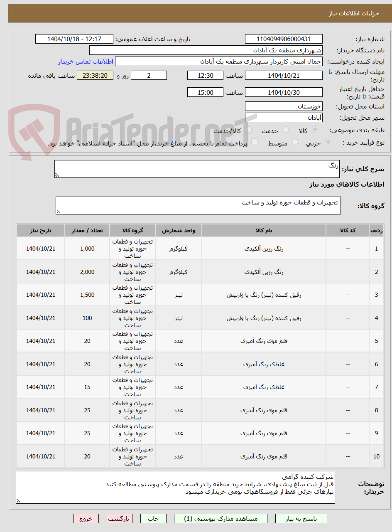
Task: Click the تعداد / مقدار column header
Action: coord(87,230)
